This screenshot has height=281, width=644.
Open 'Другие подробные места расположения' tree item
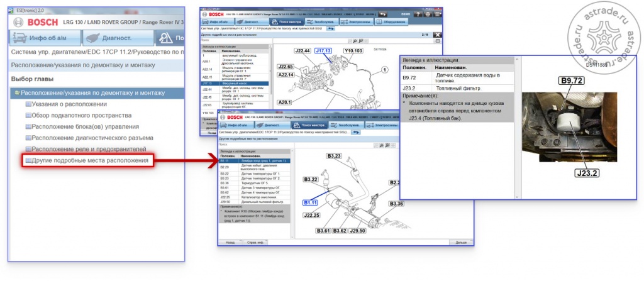[x=87, y=161]
